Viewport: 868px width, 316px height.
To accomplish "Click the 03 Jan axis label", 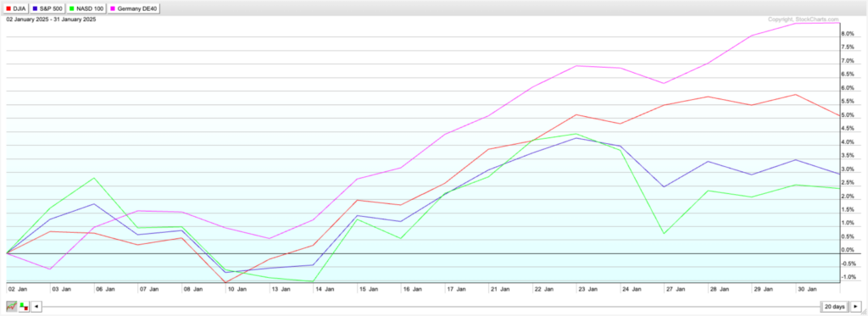I will (61, 289).
